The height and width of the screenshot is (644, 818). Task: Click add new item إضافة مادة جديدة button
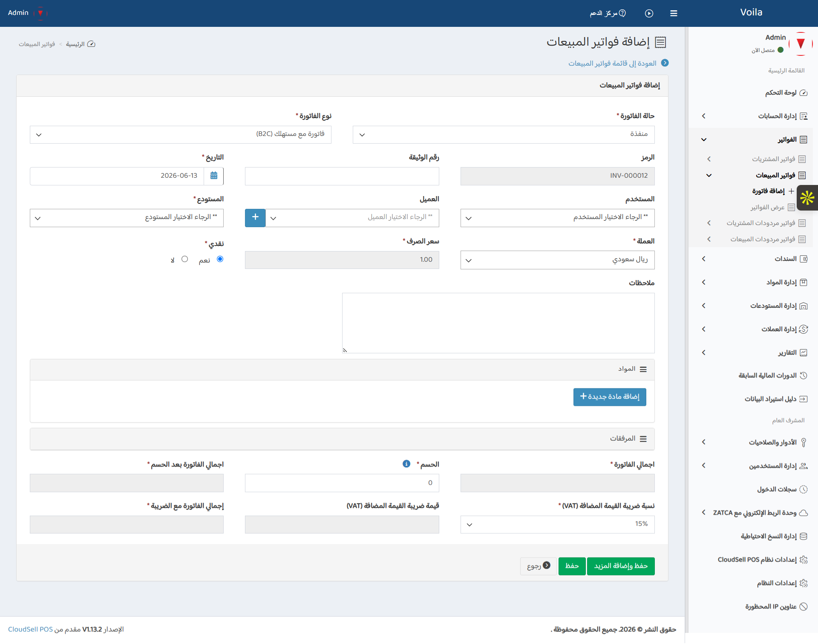[610, 397]
